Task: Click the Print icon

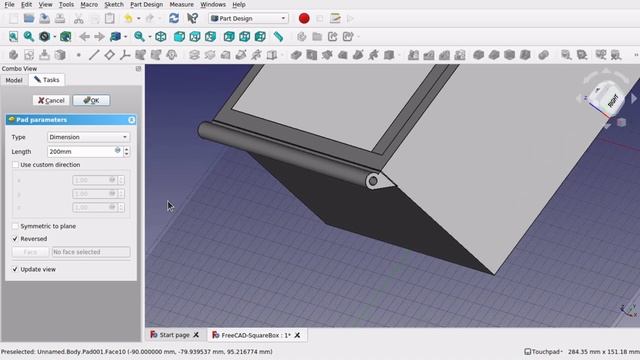Action: (x=60, y=18)
